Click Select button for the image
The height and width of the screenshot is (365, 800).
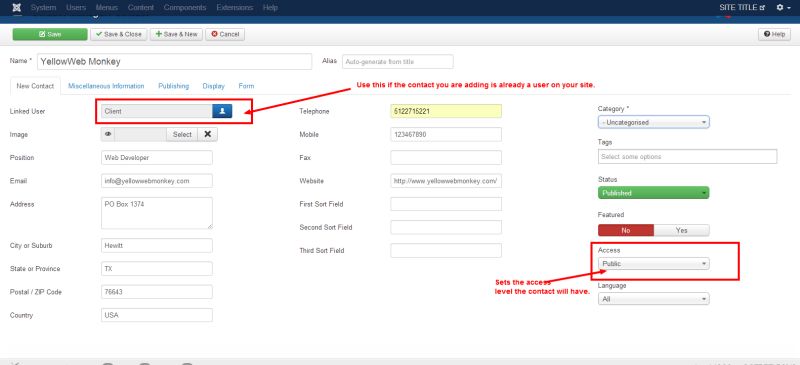tap(182, 134)
